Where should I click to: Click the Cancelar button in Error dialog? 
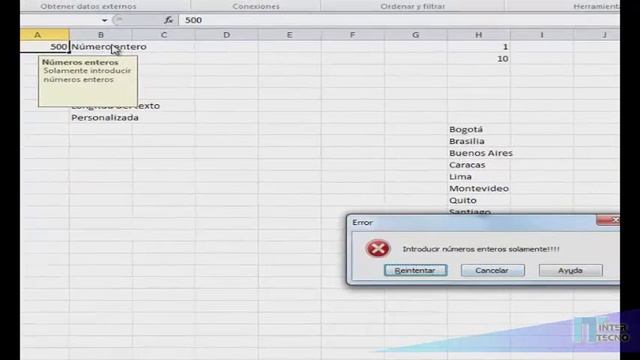(x=493, y=270)
